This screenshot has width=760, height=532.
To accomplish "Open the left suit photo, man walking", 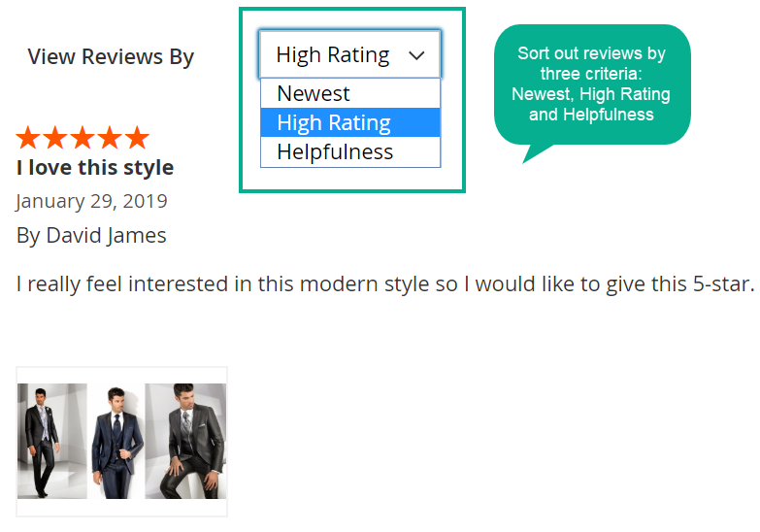I will coord(52,441).
